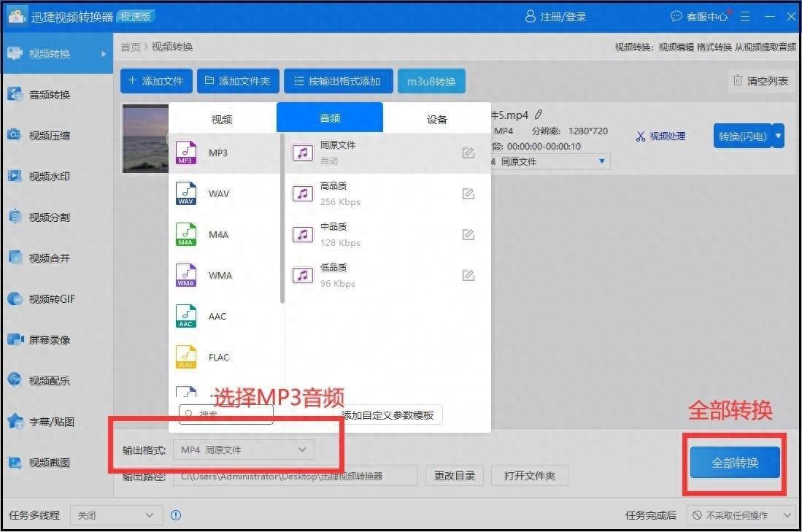Choose the 中品质 128 Kbps preset row
The height and width of the screenshot is (532, 802).
(387, 235)
